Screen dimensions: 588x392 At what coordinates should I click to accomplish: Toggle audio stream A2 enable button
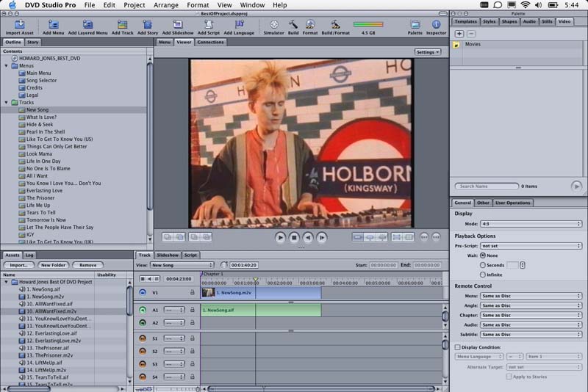(x=143, y=323)
